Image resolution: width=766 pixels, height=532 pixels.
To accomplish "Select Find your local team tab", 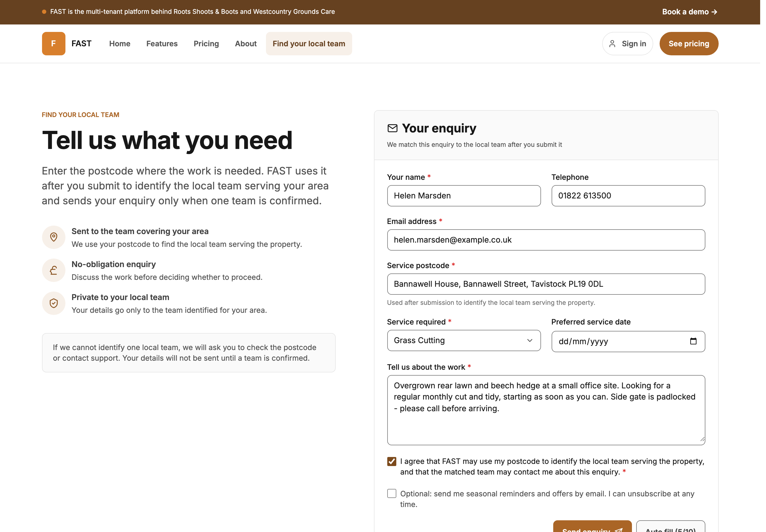I will (x=309, y=44).
